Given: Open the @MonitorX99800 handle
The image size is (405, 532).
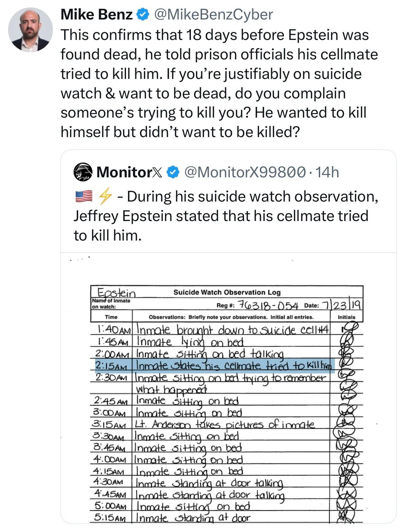Looking at the screenshot, I should (245, 172).
